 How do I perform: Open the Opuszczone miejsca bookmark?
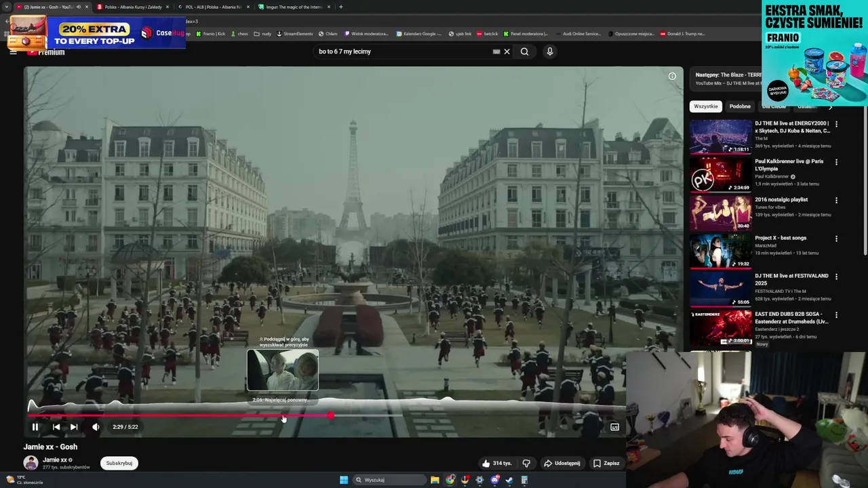tap(631, 33)
